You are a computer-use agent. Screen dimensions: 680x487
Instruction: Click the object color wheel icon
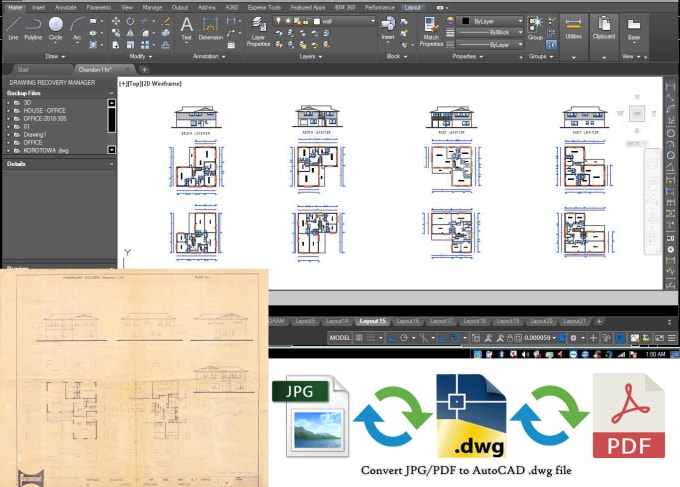point(450,21)
